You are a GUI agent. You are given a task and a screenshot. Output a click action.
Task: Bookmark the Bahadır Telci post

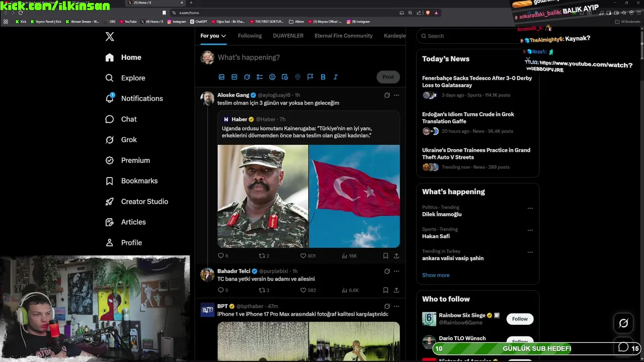pos(385,290)
